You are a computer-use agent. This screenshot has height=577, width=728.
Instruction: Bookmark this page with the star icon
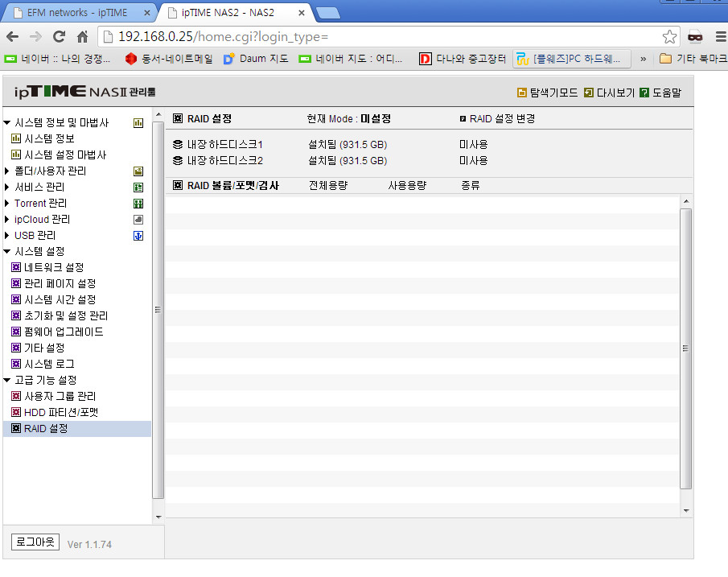point(669,37)
